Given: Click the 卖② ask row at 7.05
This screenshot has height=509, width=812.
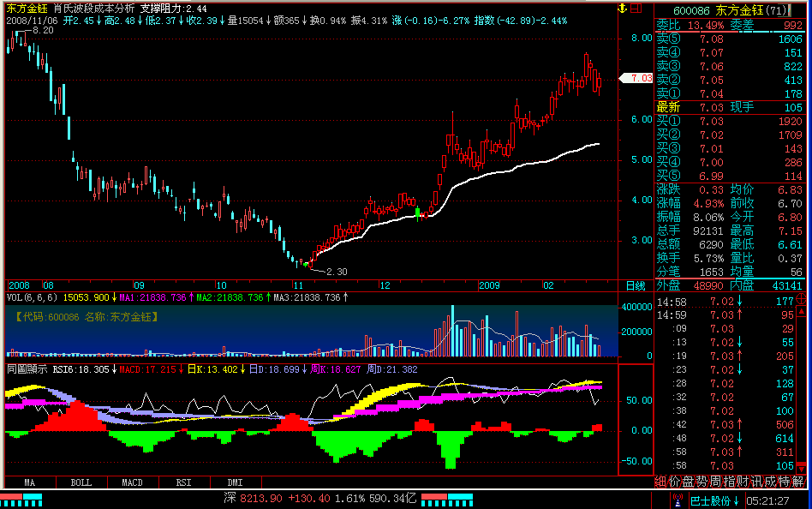Looking at the screenshot, I should point(730,81).
